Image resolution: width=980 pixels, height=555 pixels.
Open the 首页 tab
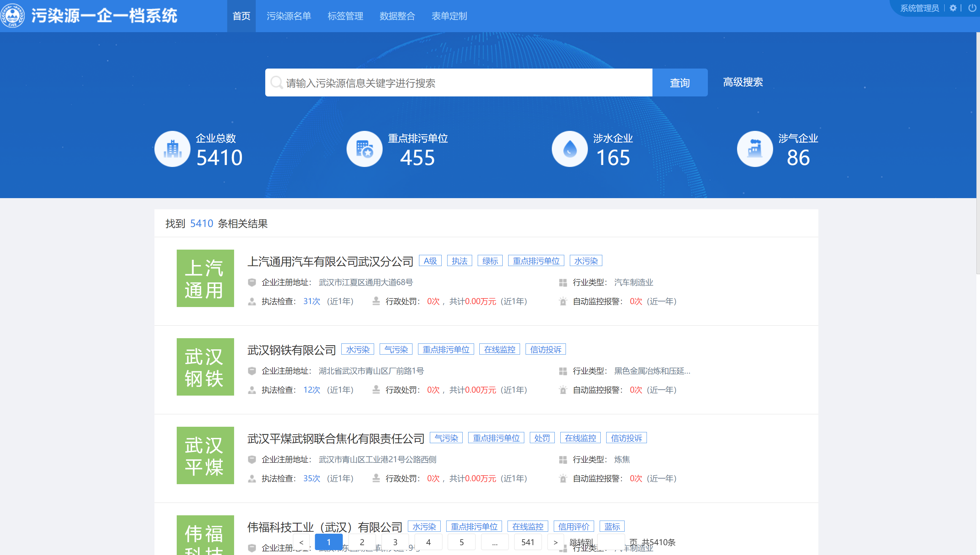click(x=241, y=16)
